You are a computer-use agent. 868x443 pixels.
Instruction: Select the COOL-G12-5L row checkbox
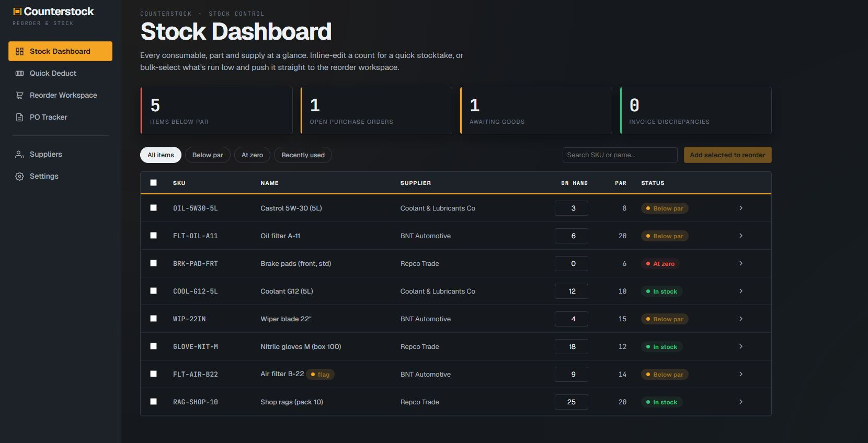(x=153, y=290)
